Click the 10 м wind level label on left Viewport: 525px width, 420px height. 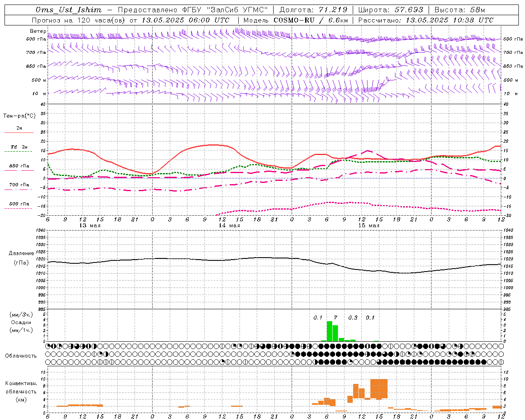click(x=39, y=94)
